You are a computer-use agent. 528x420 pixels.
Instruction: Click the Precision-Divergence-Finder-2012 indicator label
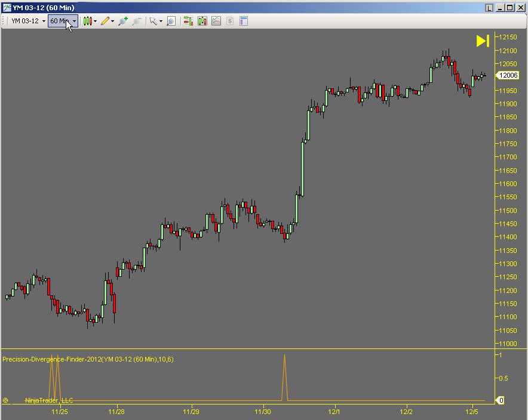click(87, 359)
